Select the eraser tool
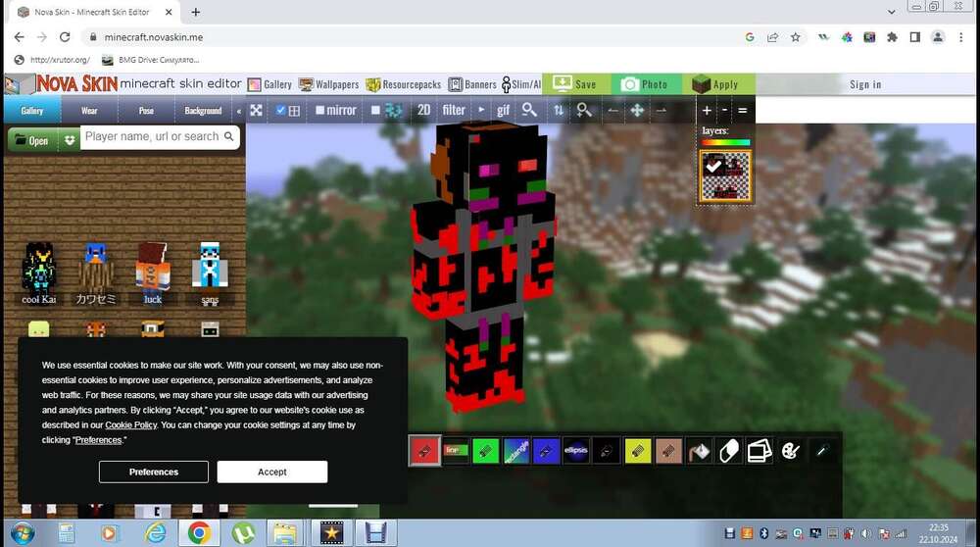This screenshot has width=980, height=547. 729,451
